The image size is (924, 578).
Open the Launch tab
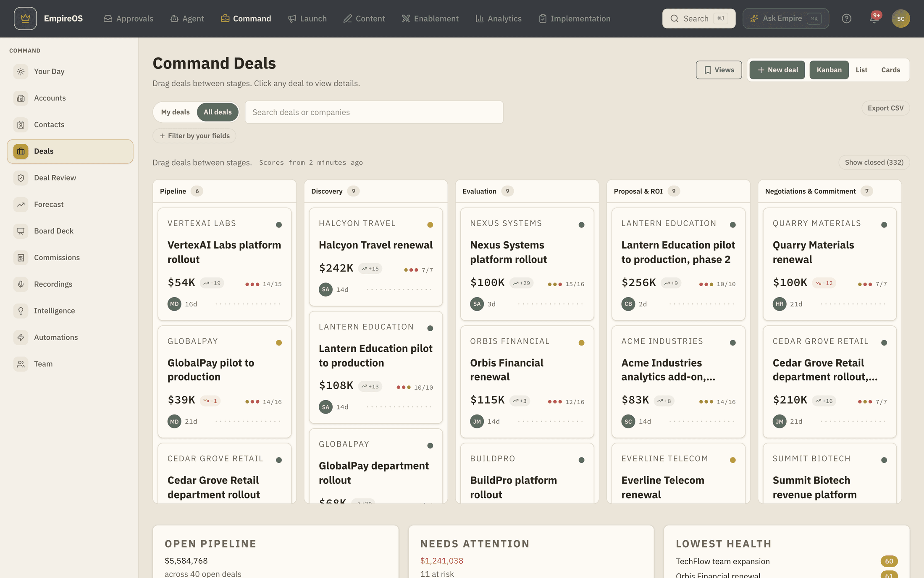pyautogui.click(x=307, y=18)
